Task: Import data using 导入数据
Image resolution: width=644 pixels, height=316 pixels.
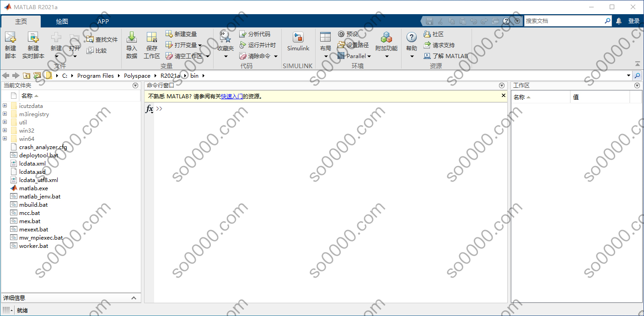Action: 132,45
